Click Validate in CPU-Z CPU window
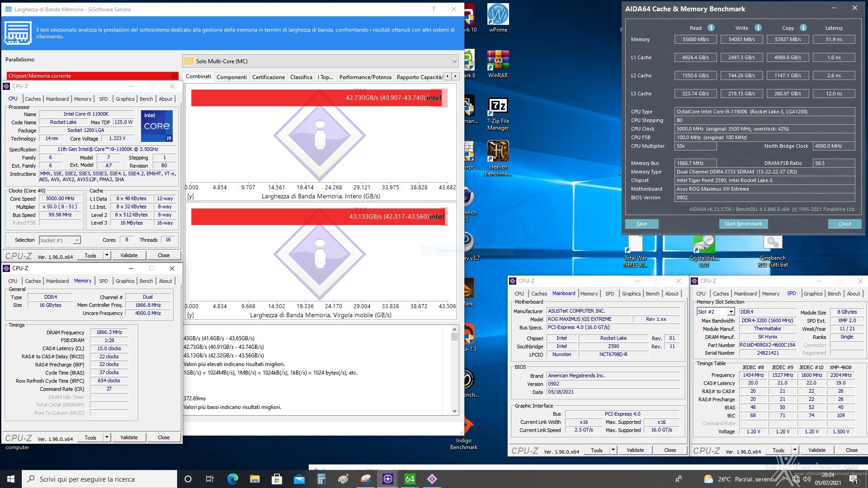Image resolution: width=868 pixels, height=488 pixels. pos(129,255)
